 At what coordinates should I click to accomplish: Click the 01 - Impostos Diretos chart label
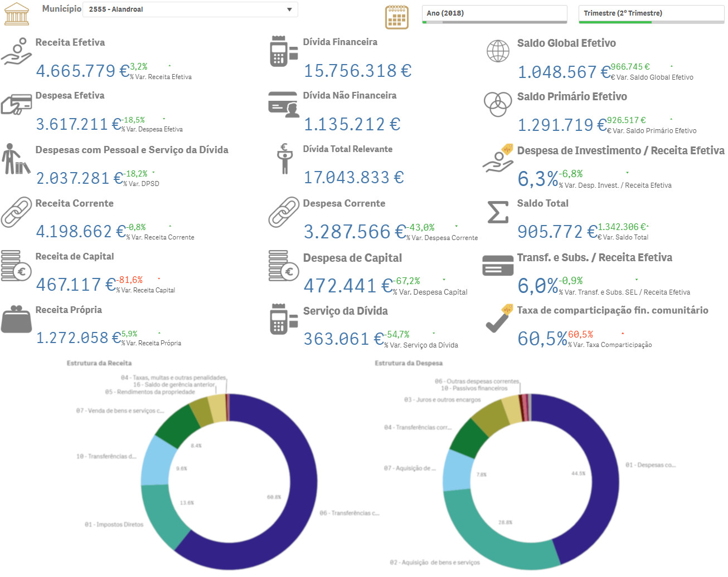click(x=114, y=525)
